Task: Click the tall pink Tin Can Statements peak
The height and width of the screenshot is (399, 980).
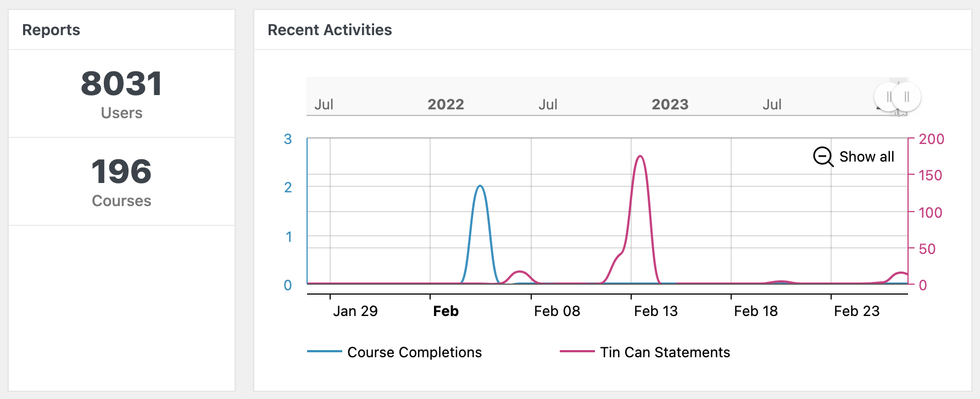Action: click(x=640, y=157)
